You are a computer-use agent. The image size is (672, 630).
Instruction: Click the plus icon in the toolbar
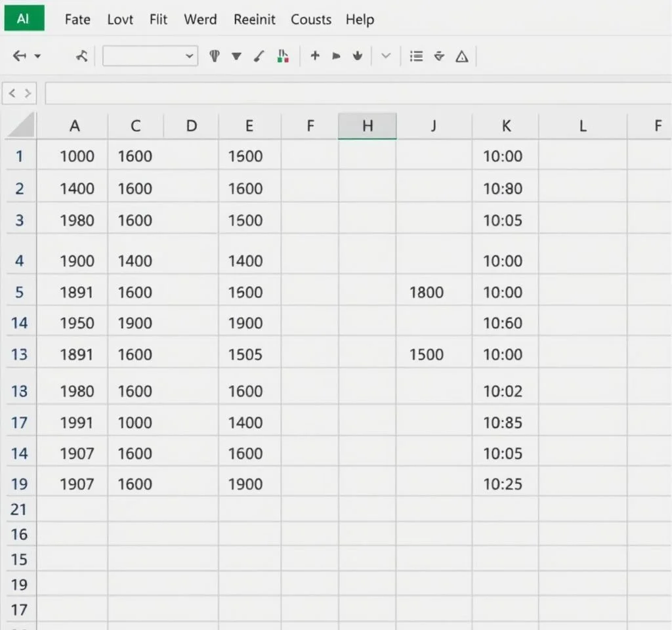click(315, 56)
